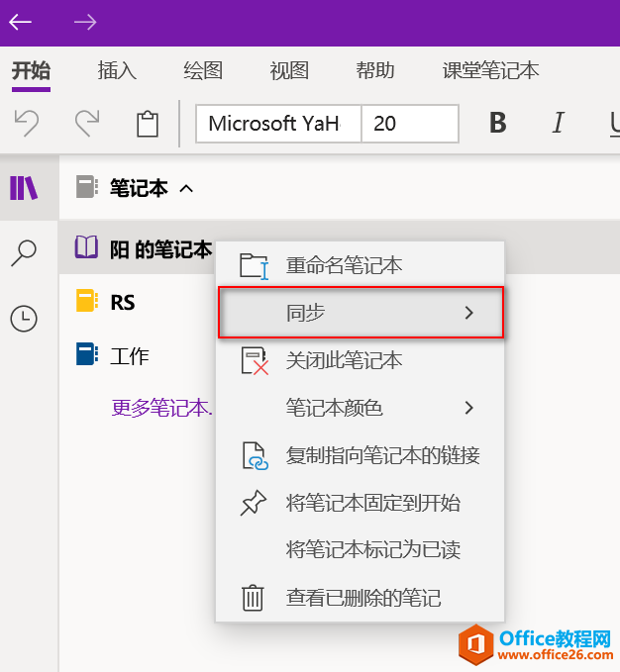620x672 pixels.
Task: Open the notebooks navigation pane icon
Action: pyautogui.click(x=24, y=188)
